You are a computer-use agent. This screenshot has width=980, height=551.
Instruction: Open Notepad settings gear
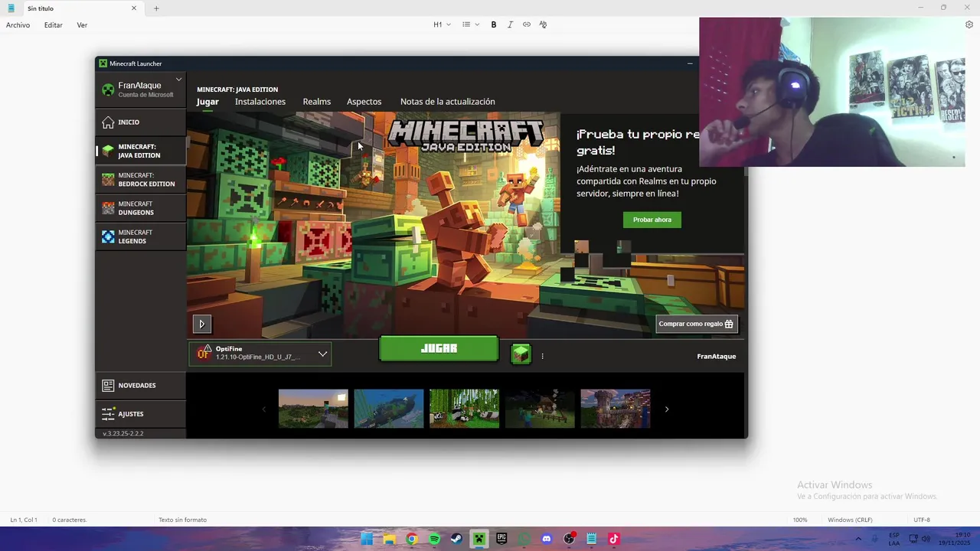[969, 24]
